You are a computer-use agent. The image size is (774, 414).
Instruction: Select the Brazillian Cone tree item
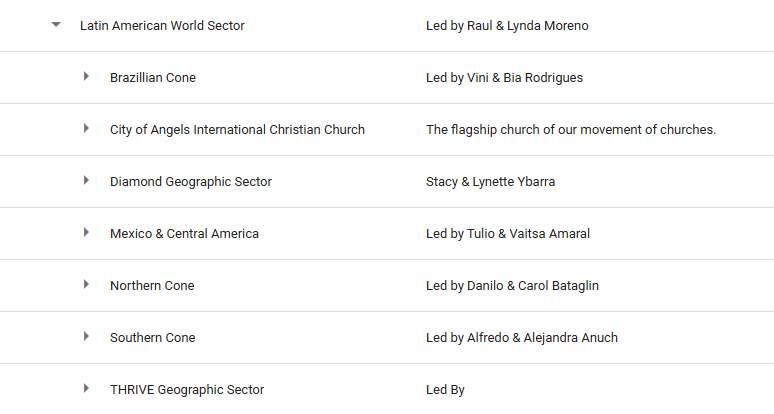[x=153, y=78]
